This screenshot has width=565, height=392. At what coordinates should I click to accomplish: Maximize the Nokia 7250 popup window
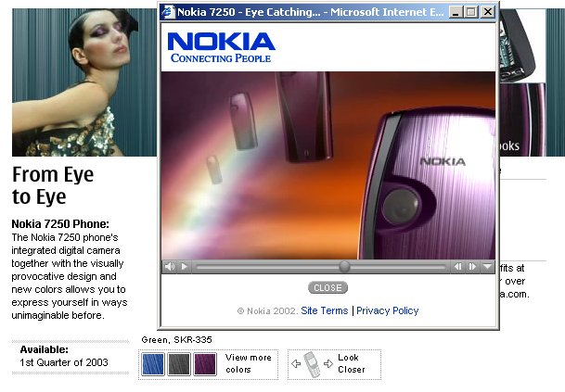[470, 12]
